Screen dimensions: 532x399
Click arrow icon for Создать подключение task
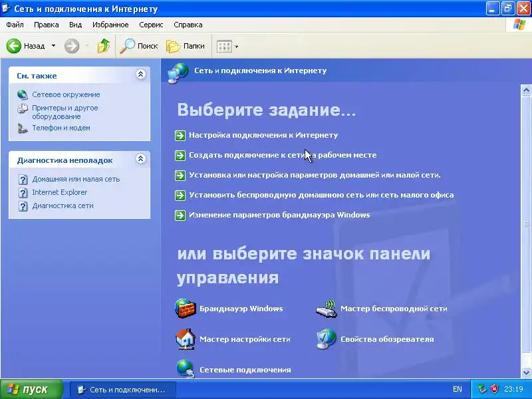coord(180,156)
